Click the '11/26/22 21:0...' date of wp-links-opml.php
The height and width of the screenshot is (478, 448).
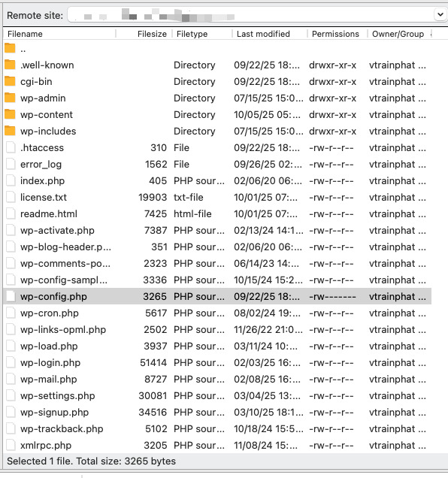tap(268, 329)
